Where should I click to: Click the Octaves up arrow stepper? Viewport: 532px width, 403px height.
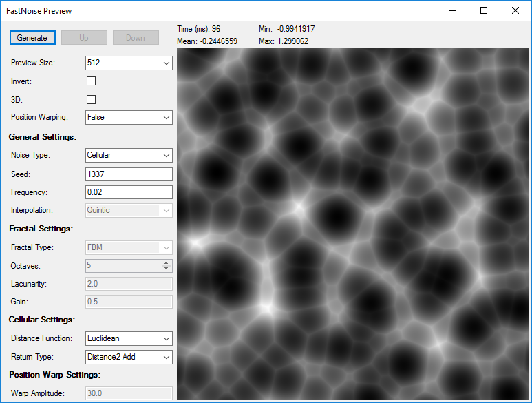coord(167,262)
